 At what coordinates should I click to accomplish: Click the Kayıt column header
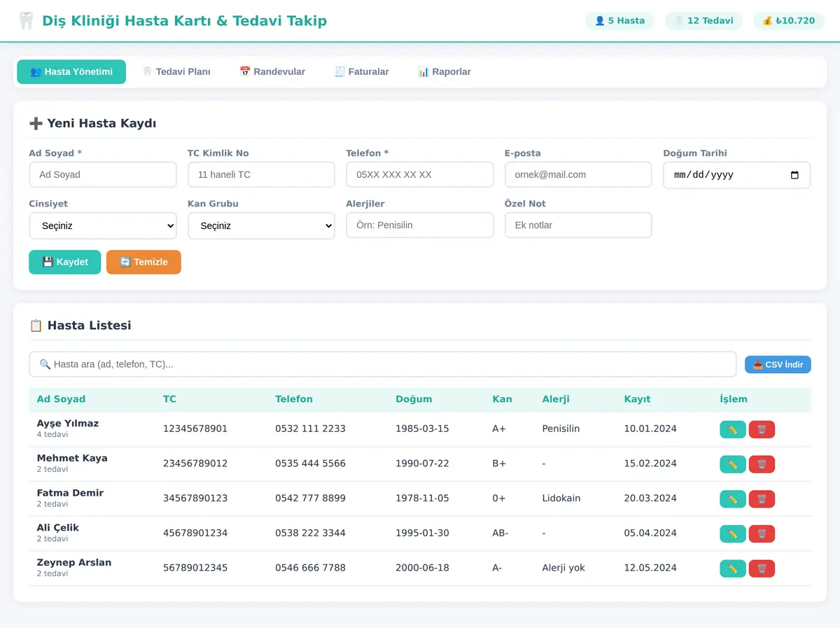pos(637,399)
